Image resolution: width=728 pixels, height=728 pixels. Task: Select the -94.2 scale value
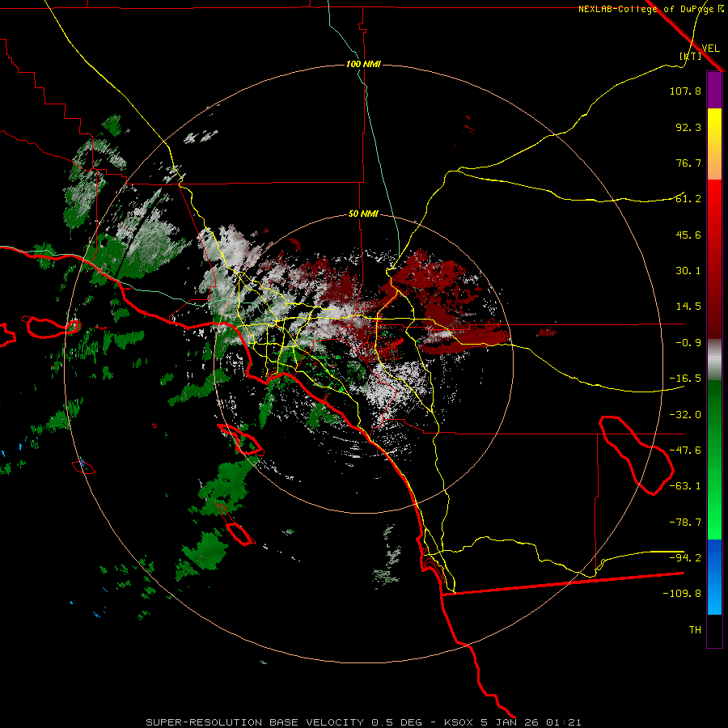685,557
